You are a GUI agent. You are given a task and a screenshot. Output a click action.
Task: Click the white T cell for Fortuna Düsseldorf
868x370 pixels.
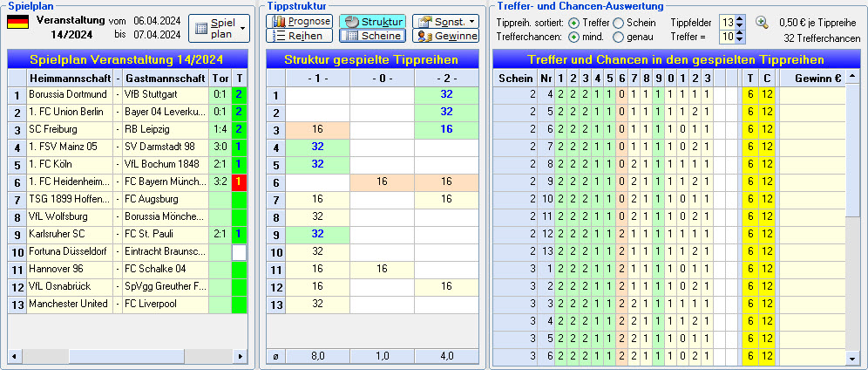(x=239, y=252)
